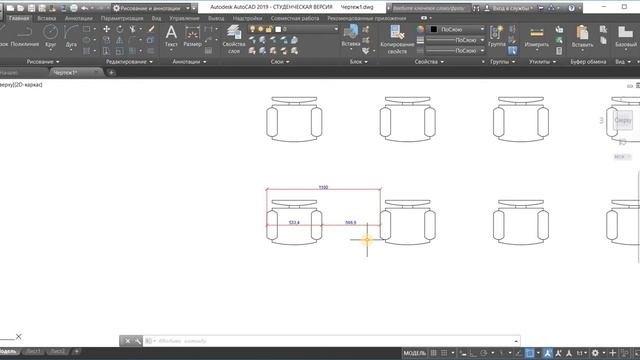
Task: Select the Polyline (Полилиния) tool
Action: click(24, 36)
